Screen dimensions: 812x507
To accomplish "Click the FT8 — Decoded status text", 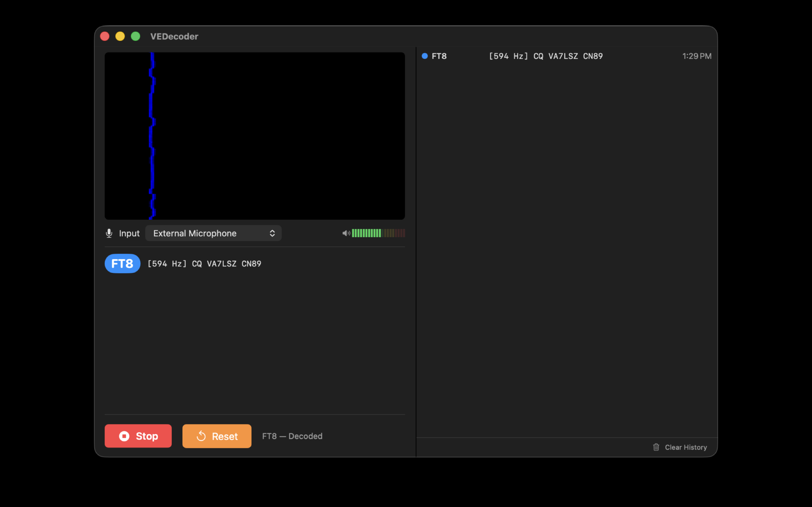I will (x=292, y=436).
